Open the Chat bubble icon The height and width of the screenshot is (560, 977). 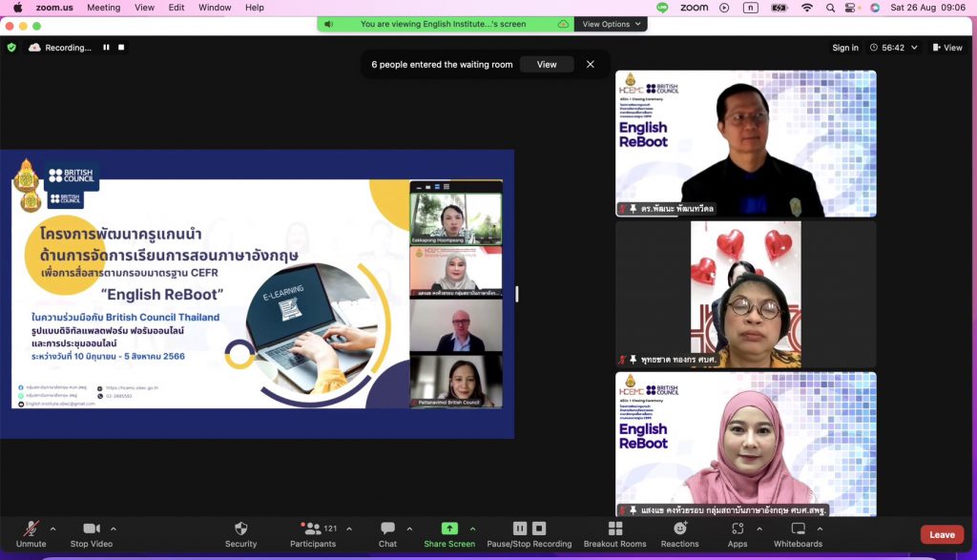(x=387, y=529)
